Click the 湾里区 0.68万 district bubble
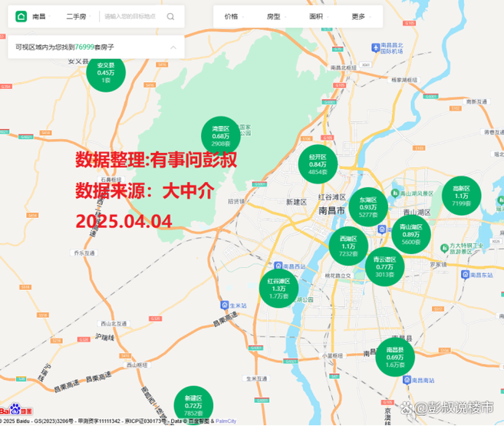 coord(221,136)
